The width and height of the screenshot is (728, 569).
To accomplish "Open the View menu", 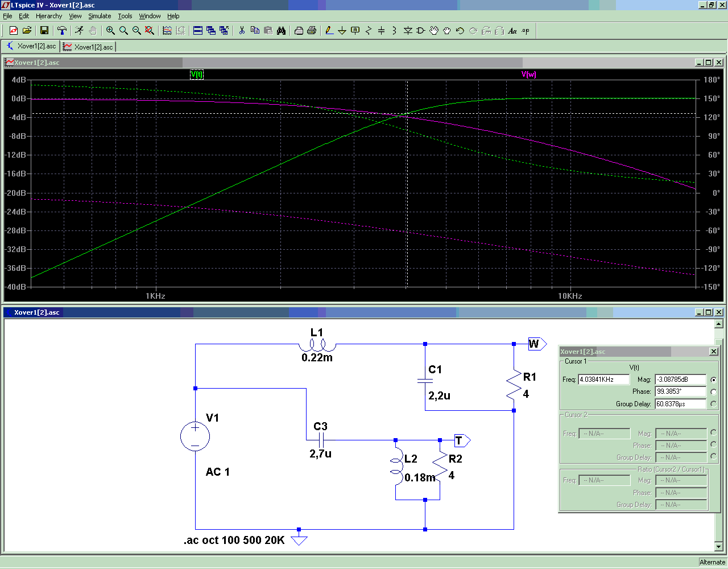I will click(x=75, y=16).
